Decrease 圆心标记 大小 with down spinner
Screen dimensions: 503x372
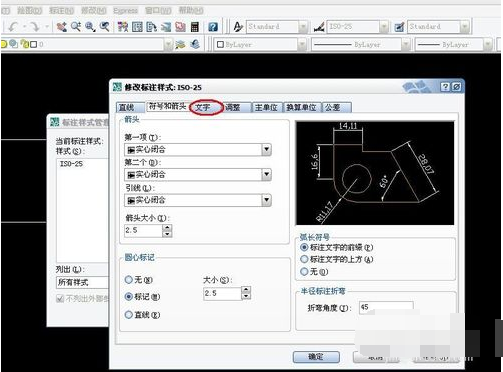(246, 296)
